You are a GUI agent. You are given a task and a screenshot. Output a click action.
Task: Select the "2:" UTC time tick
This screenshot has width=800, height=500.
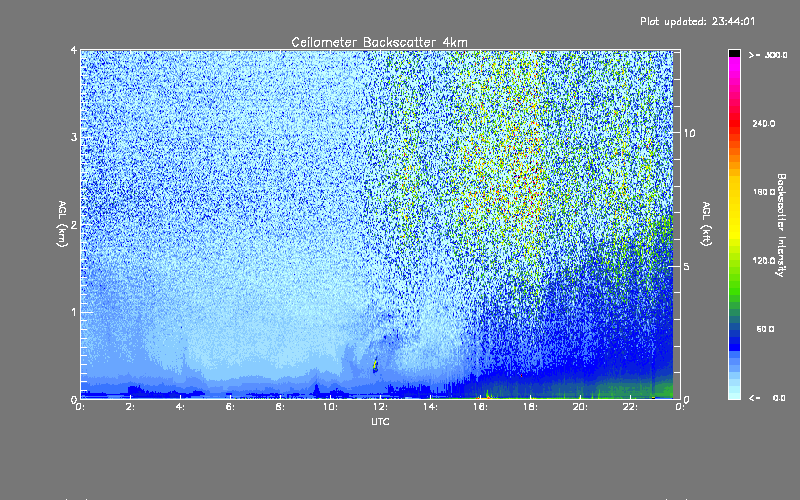point(131,407)
